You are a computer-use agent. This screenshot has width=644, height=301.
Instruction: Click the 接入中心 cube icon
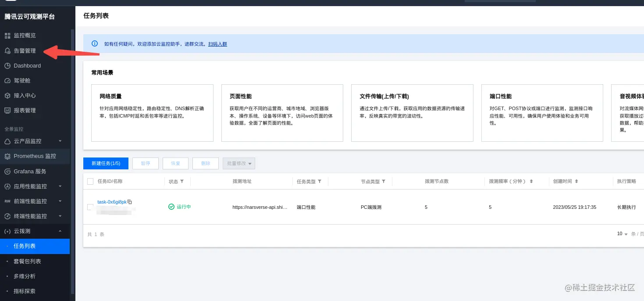point(7,96)
